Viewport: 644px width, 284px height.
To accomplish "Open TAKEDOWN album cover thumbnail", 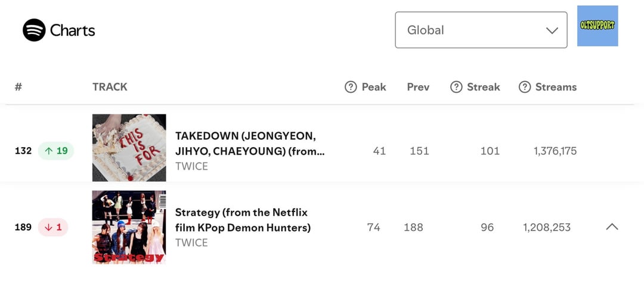I will pyautogui.click(x=129, y=148).
